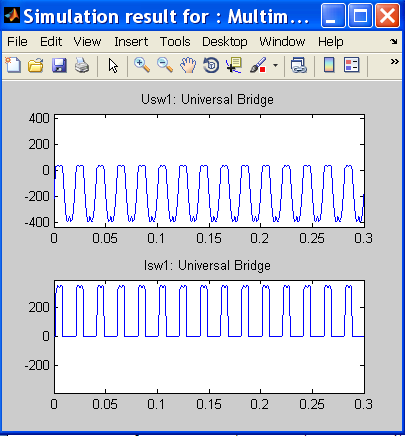This screenshot has height=436, width=405.
Task: Open the brush color dropdown arrow
Action: pos(275,65)
